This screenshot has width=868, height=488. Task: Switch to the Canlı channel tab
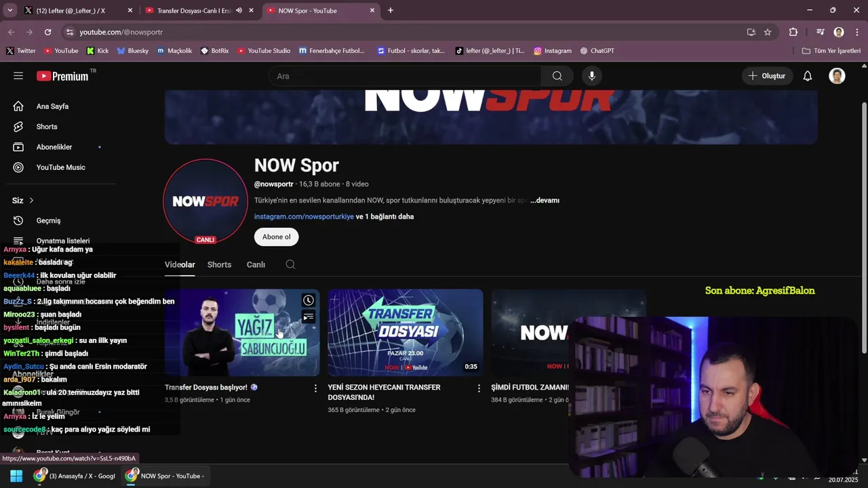[256, 264]
